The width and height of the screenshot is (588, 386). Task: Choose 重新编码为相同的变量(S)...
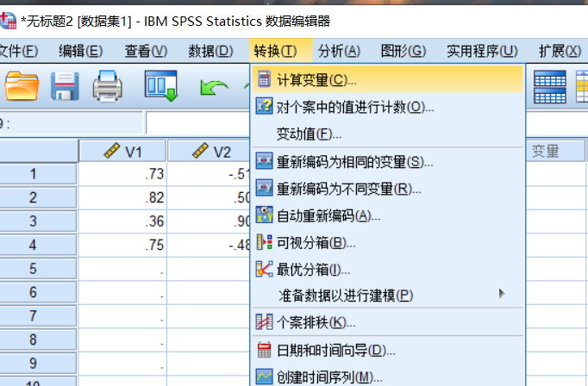(388, 161)
